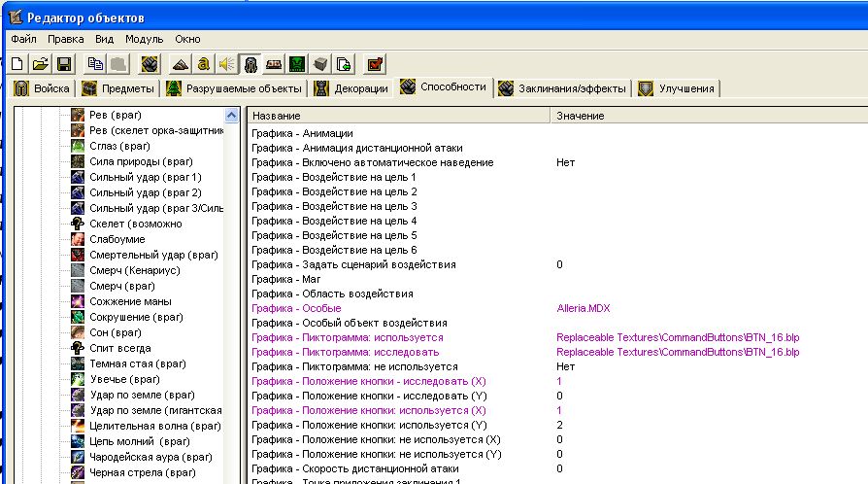Screen dimensions: 868x484
Task: Open the AI Editor green face icon
Action: click(x=297, y=64)
